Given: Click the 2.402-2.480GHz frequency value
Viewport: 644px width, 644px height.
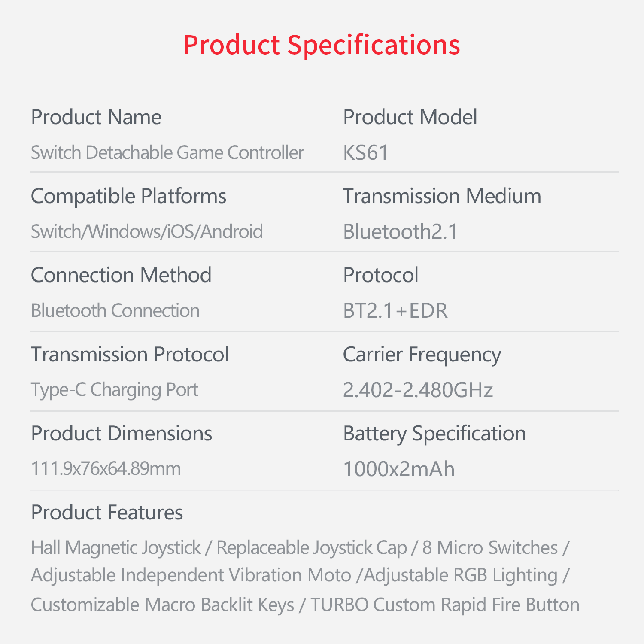Looking at the screenshot, I should coord(418,390).
